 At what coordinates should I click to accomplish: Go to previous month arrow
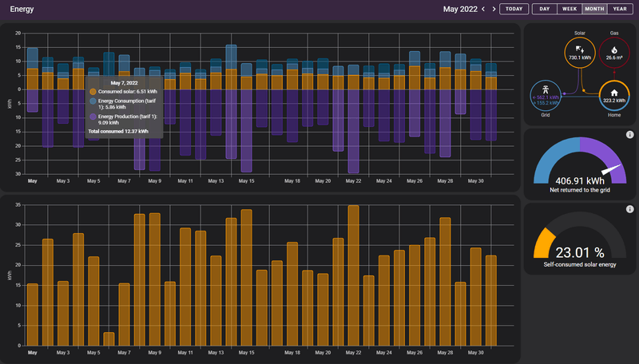point(483,9)
